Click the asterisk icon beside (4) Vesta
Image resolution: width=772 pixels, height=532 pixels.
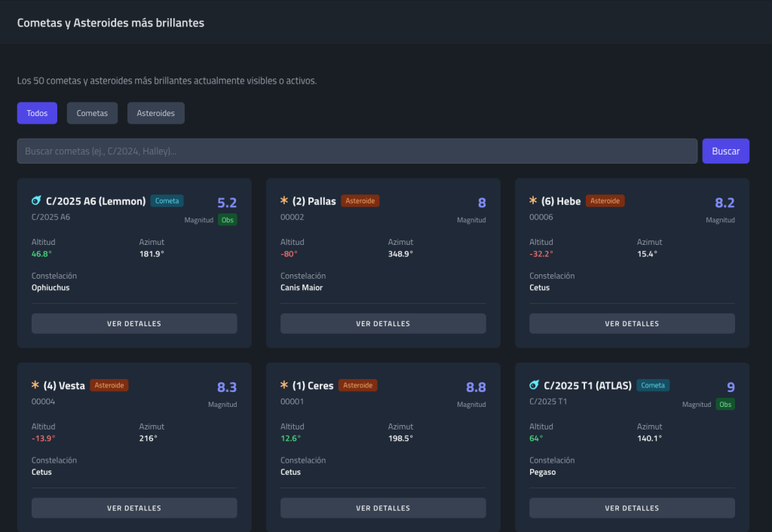point(35,385)
